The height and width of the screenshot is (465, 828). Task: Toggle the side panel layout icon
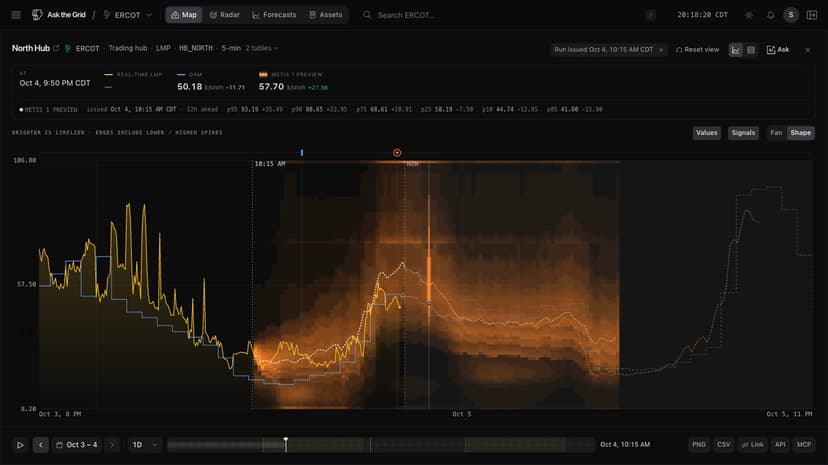coord(812,15)
